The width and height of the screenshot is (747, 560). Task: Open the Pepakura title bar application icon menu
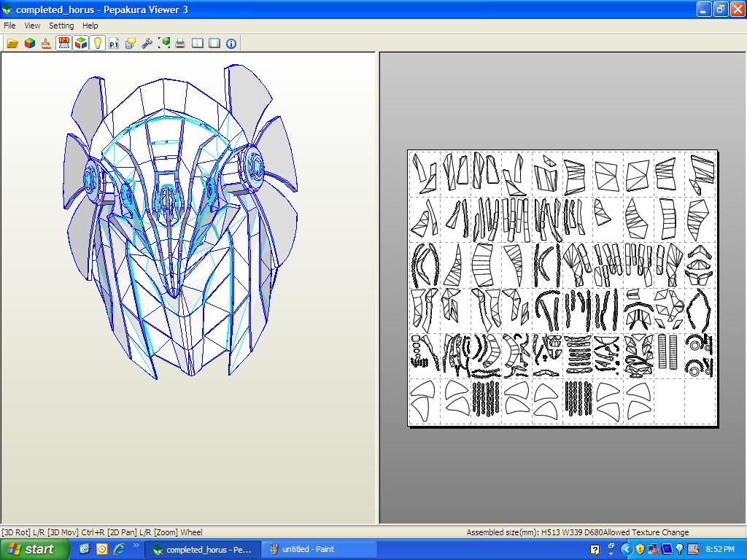(7, 9)
